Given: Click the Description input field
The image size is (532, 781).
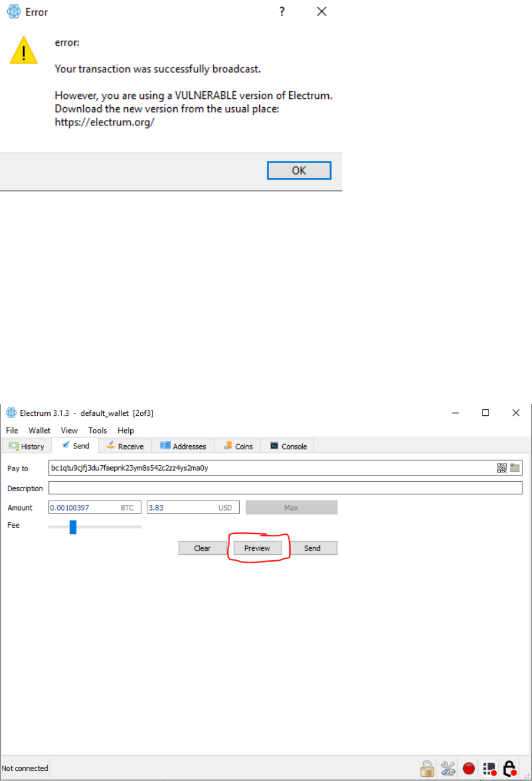Looking at the screenshot, I should [285, 488].
